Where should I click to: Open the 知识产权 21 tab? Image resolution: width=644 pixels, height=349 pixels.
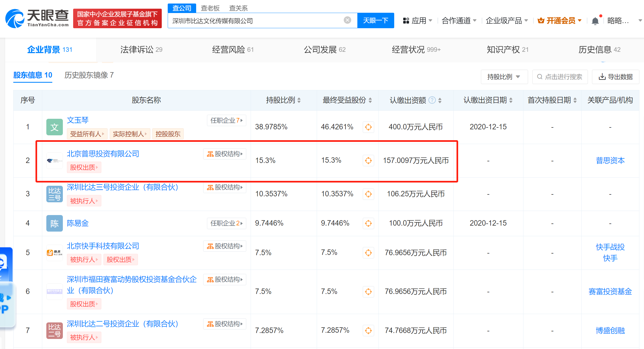(x=508, y=50)
